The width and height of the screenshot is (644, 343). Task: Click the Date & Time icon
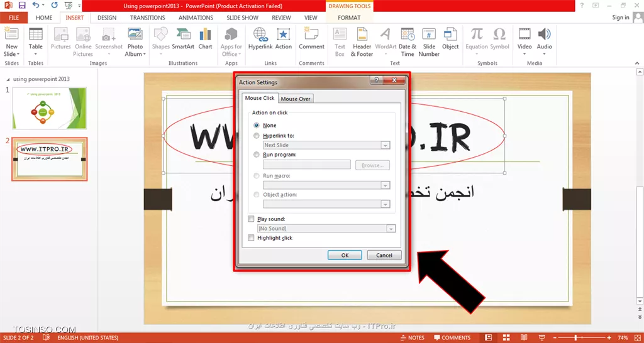[408, 35]
